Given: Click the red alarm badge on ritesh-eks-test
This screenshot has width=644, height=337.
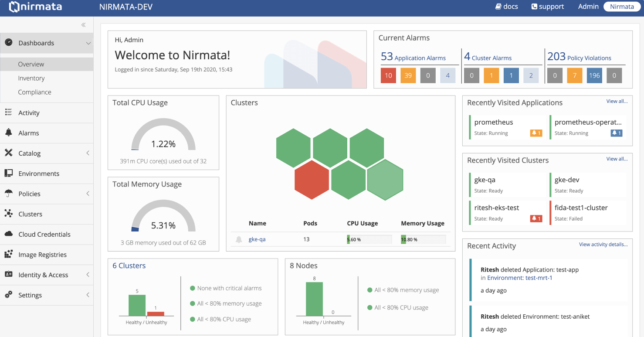Looking at the screenshot, I should [536, 218].
